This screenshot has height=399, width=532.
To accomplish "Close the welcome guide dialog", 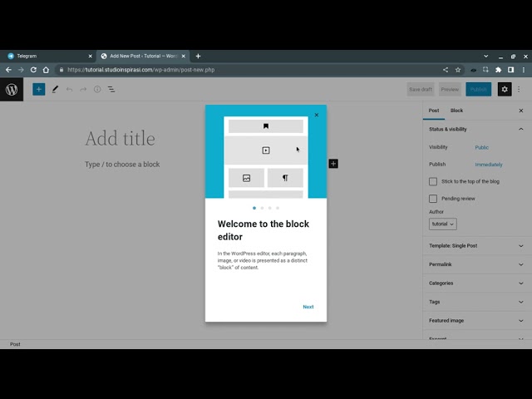I will coord(316,116).
